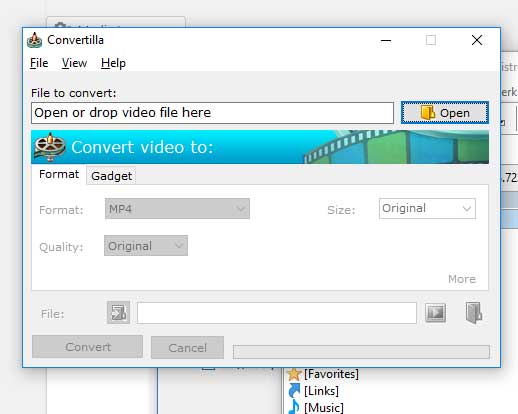Expand the Size dropdown set to Original

(427, 209)
